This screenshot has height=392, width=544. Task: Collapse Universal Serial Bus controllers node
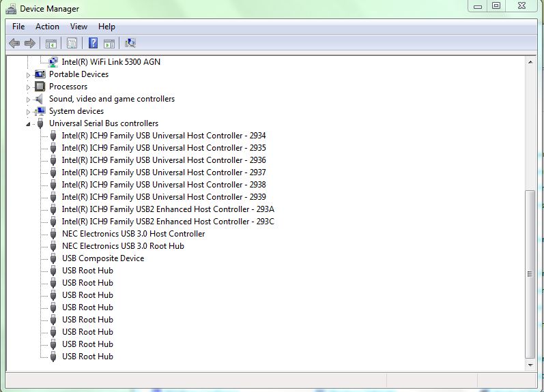28,124
